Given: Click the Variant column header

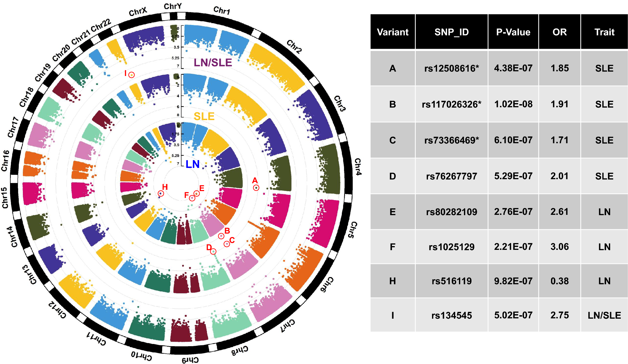Looking at the screenshot, I should [x=393, y=32].
